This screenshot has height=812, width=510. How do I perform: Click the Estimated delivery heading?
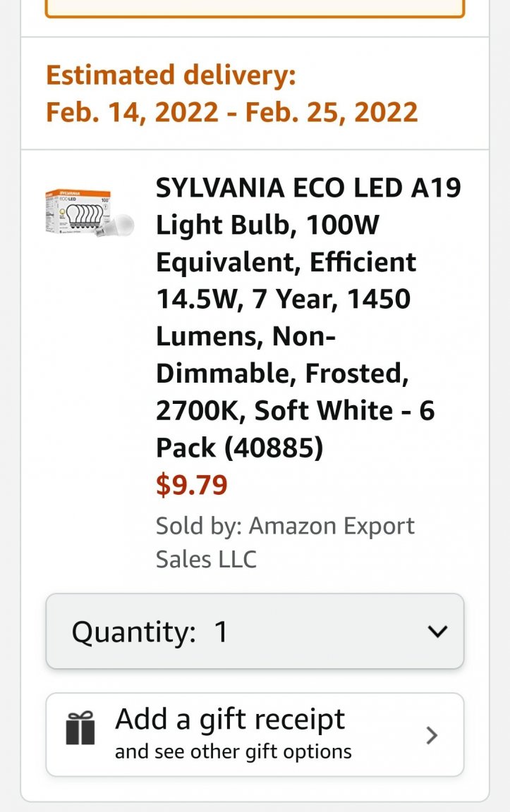(171, 75)
